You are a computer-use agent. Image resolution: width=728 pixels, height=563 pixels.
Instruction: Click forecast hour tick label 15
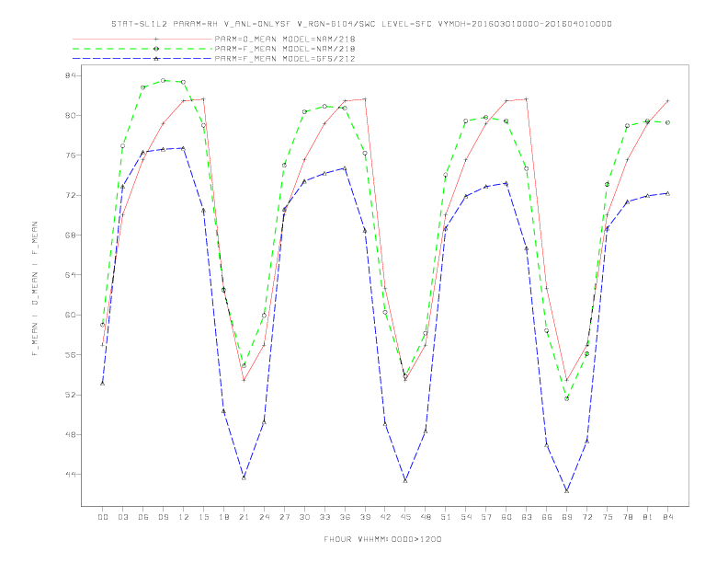pyautogui.click(x=203, y=517)
